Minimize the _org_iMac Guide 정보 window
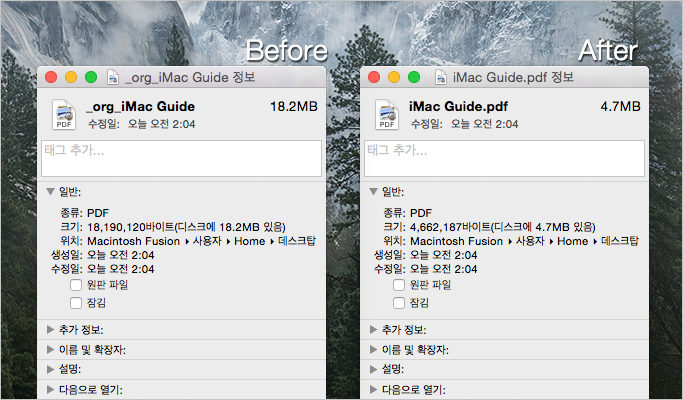Viewport: 683px width, 400px height. tap(71, 78)
